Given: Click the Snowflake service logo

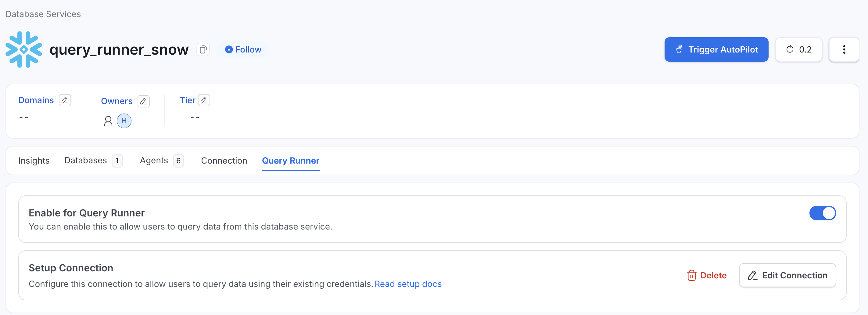Looking at the screenshot, I should (x=23, y=49).
